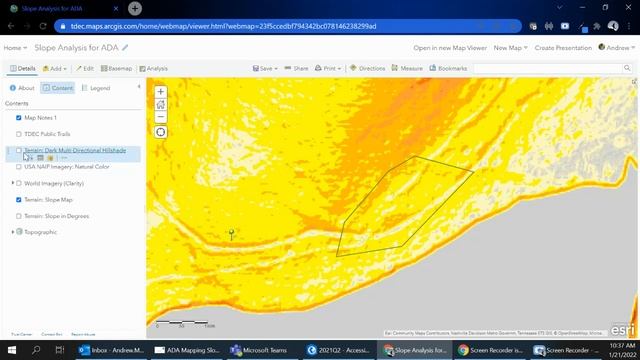Enable the TDEC Public Trails layer
Screen dimensions: 640x360
click(x=18, y=134)
